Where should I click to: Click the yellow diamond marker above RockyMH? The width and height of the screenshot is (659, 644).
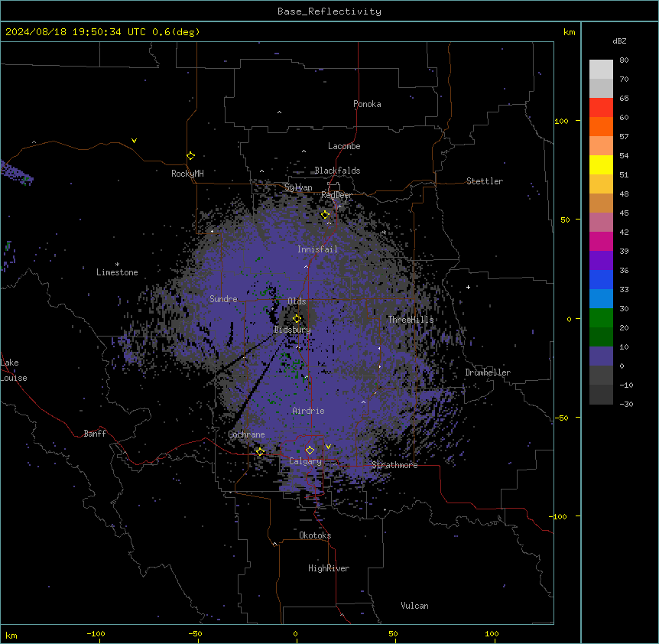click(x=191, y=156)
